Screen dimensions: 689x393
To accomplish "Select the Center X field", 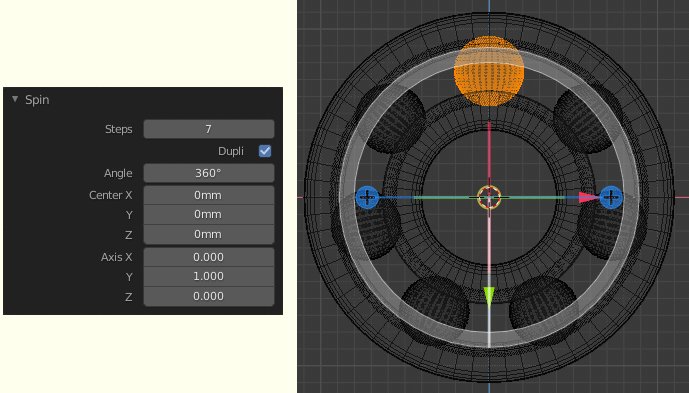I will (209, 195).
